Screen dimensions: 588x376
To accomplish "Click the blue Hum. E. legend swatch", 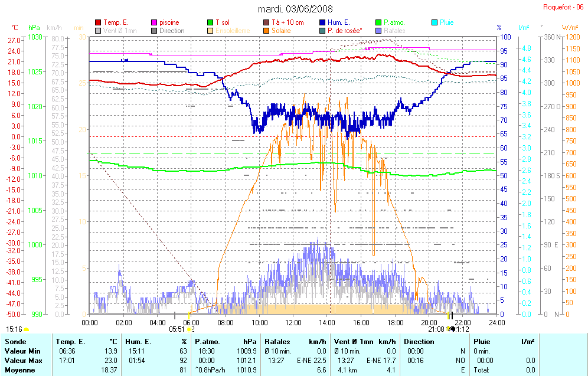I will click(x=322, y=22).
